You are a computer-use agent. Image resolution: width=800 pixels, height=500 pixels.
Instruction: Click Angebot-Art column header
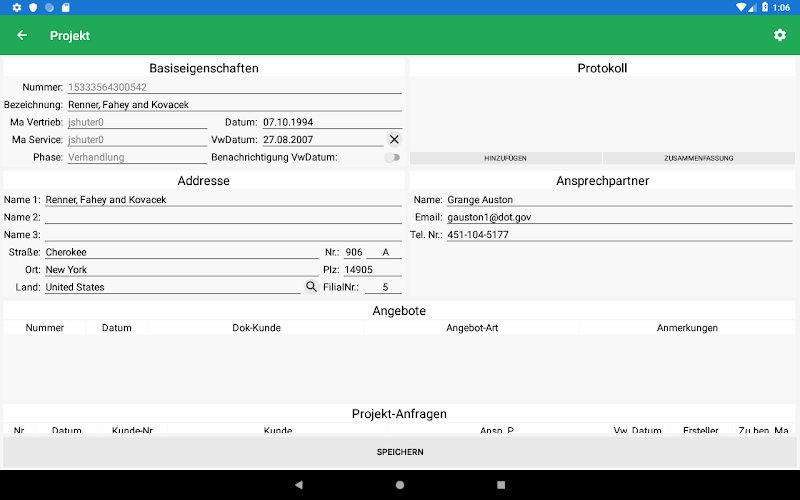click(472, 328)
